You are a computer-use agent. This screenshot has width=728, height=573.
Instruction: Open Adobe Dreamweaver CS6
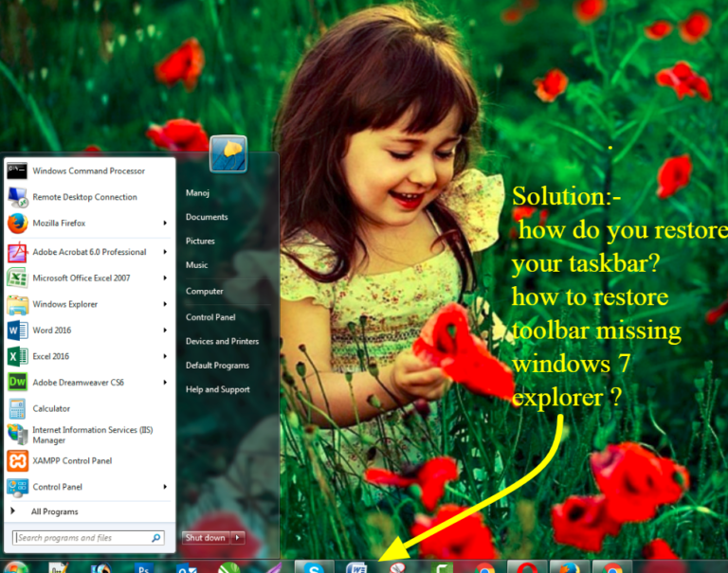pos(89,383)
